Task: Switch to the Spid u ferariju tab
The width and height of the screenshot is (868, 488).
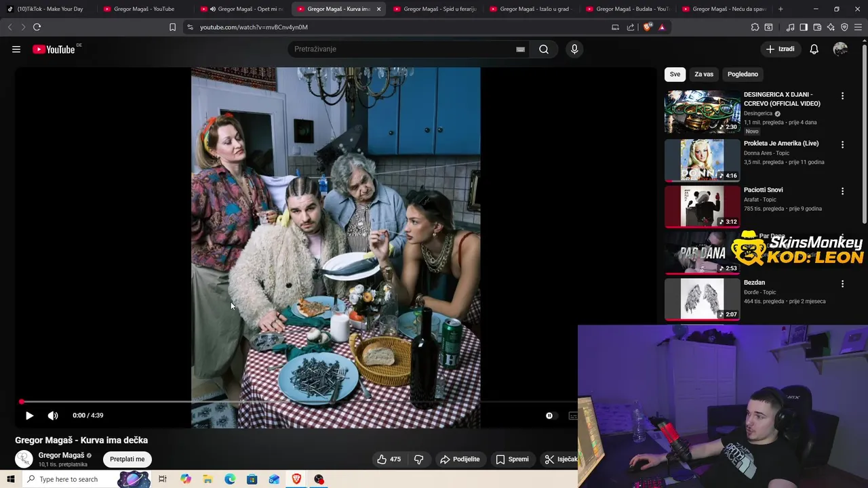Action: pos(434,9)
